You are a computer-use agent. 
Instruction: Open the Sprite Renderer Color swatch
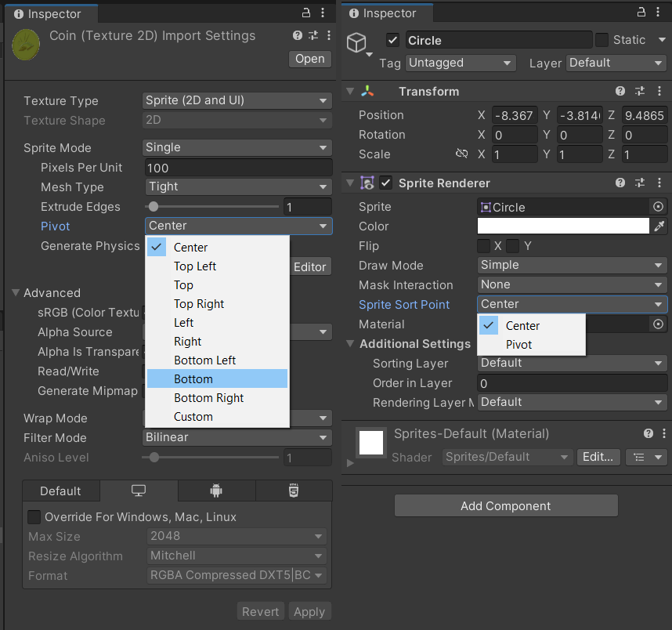[x=563, y=226]
